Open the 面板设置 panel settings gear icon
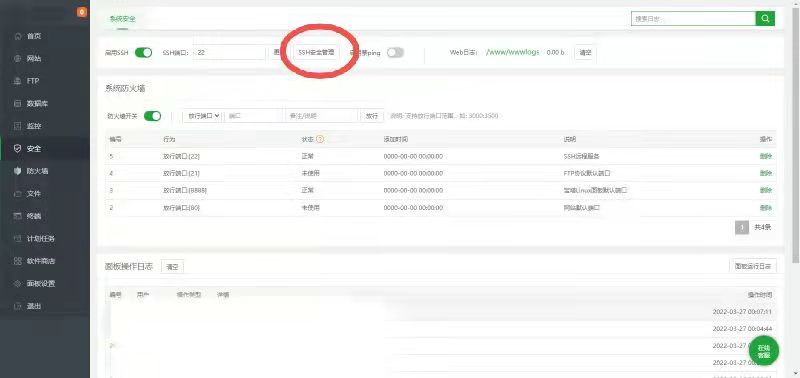 pyautogui.click(x=18, y=284)
